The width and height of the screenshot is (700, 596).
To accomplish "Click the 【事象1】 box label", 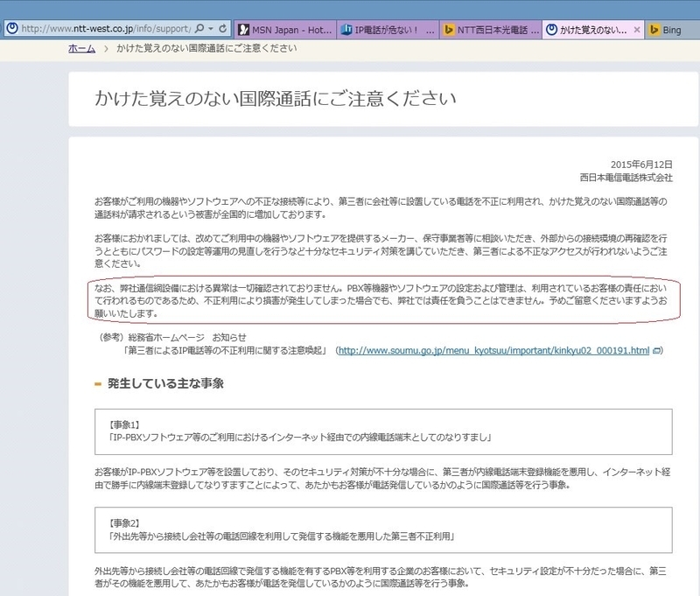I will (x=124, y=425).
